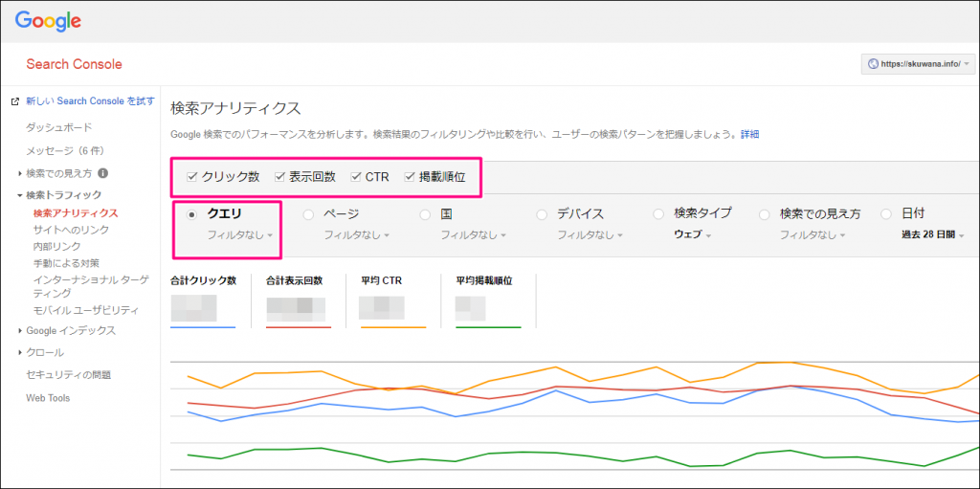Viewport: 980px width, 489px height.
Task: Open セキュリティの問題 in the sidebar
Action: point(68,375)
